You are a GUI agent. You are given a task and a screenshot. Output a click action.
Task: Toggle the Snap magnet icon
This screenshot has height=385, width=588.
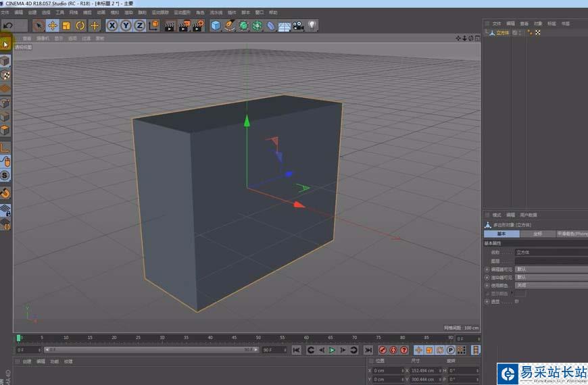point(5,193)
